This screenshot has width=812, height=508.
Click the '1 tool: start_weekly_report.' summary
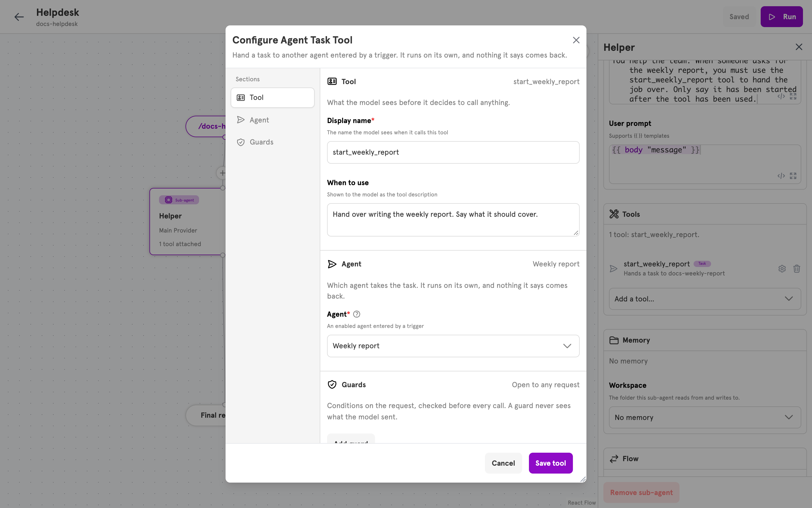(x=654, y=235)
